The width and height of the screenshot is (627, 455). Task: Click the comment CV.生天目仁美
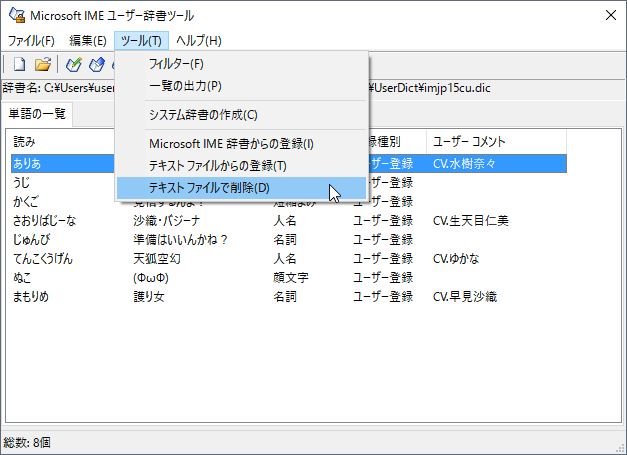point(471,221)
